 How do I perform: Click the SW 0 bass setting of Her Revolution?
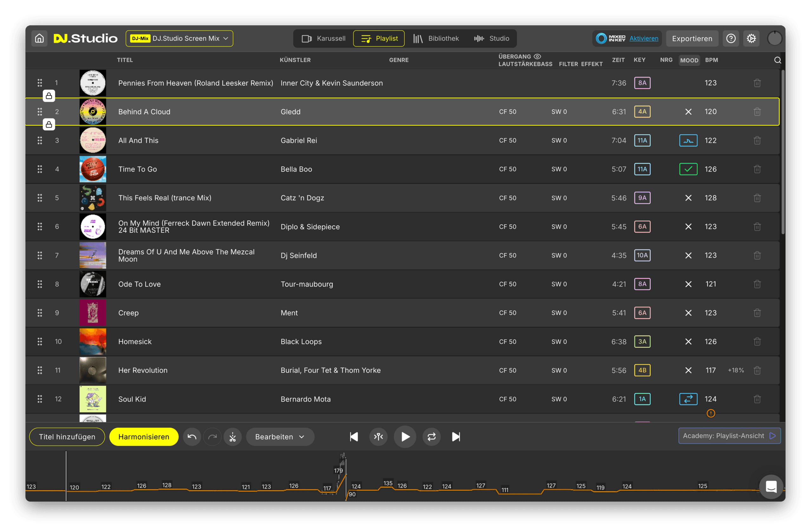click(x=559, y=370)
